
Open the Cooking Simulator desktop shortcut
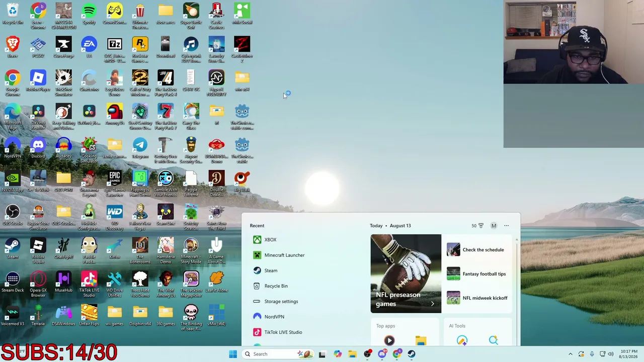[x=89, y=150]
